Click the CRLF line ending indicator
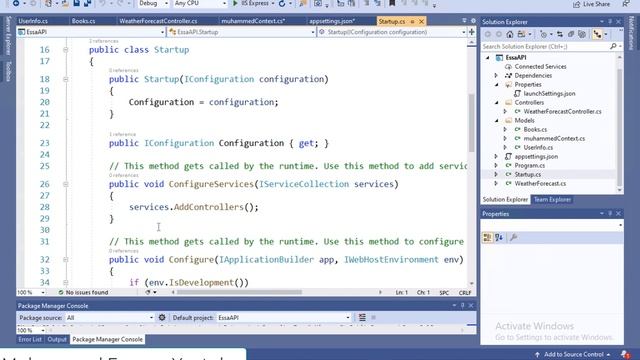Image resolution: width=640 pixels, height=360 pixels. (x=465, y=293)
